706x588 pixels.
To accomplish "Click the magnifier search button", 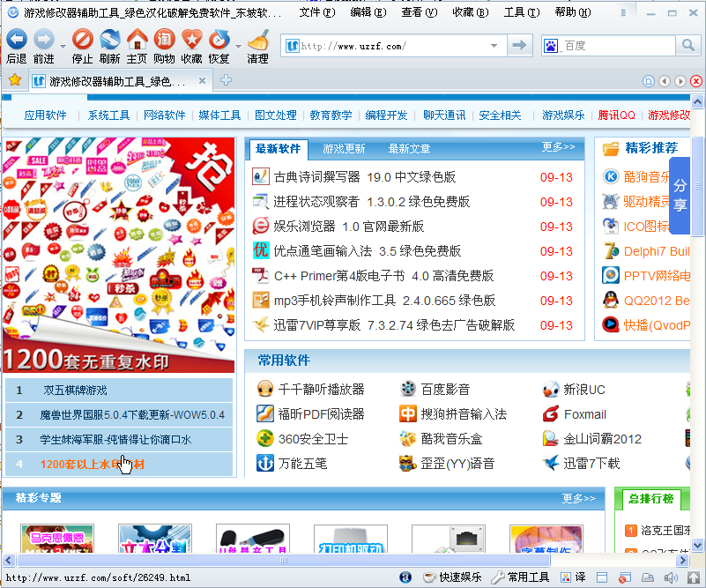I will pos(688,45).
